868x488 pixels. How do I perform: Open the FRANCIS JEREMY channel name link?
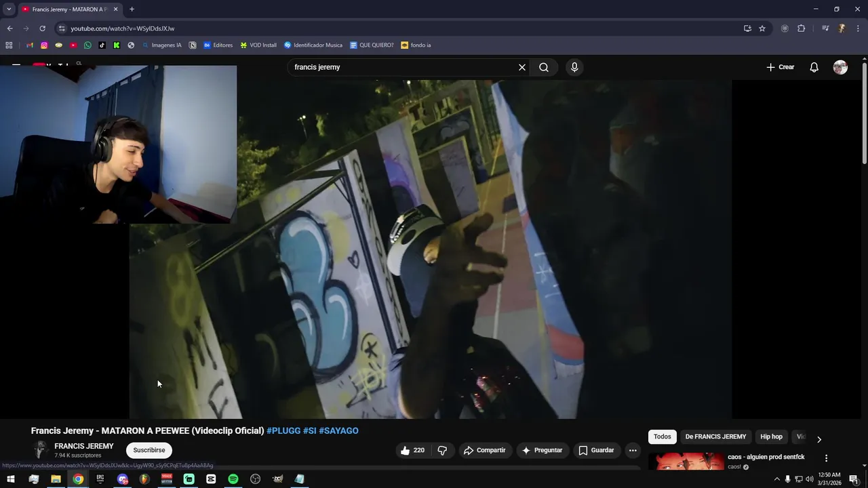[84, 446]
